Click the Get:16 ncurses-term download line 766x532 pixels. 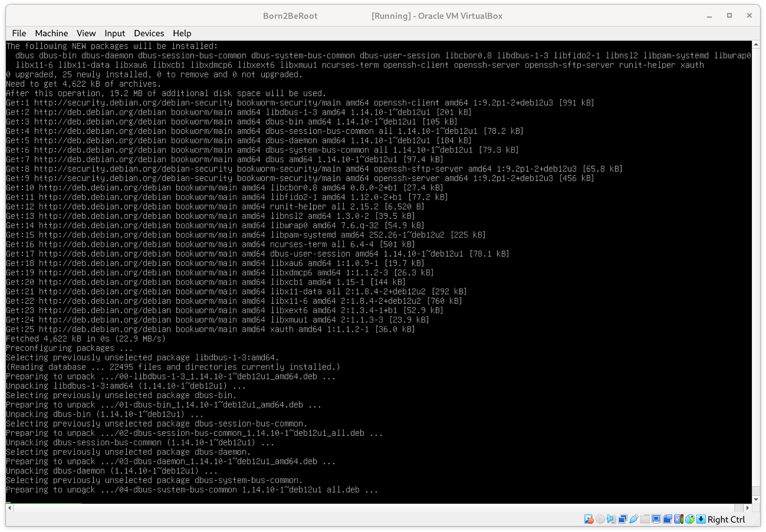[211, 244]
